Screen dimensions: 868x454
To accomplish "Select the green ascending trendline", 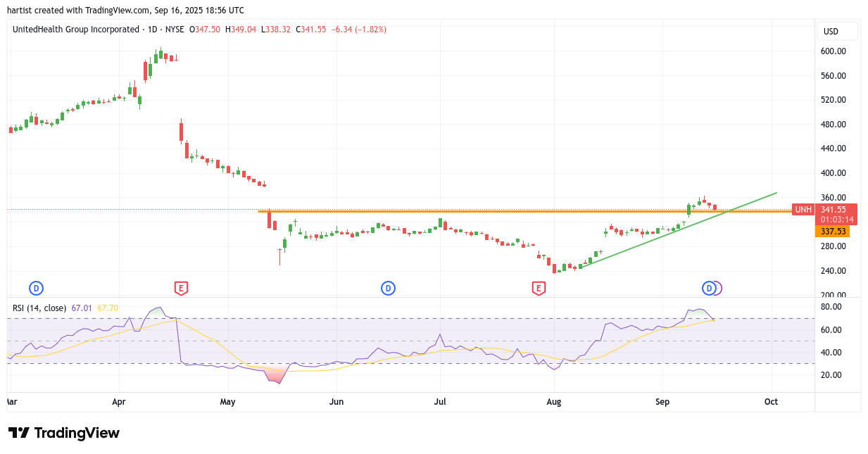I will pos(679,229).
